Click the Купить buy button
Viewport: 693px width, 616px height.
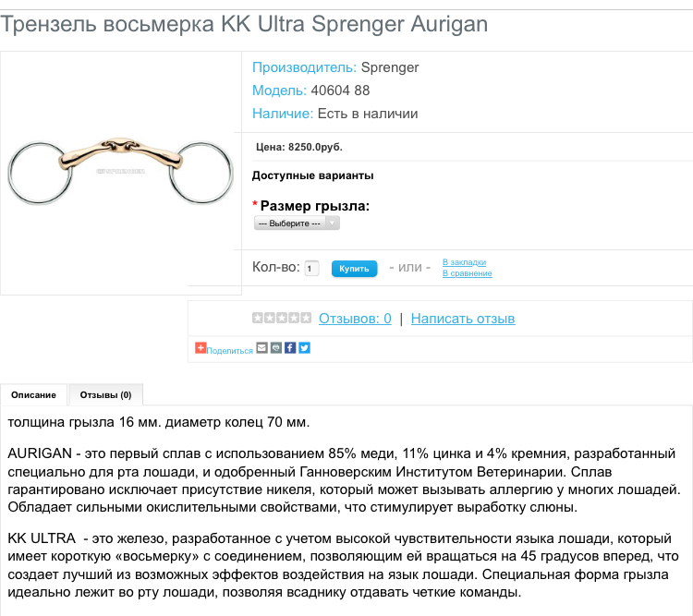point(354,269)
